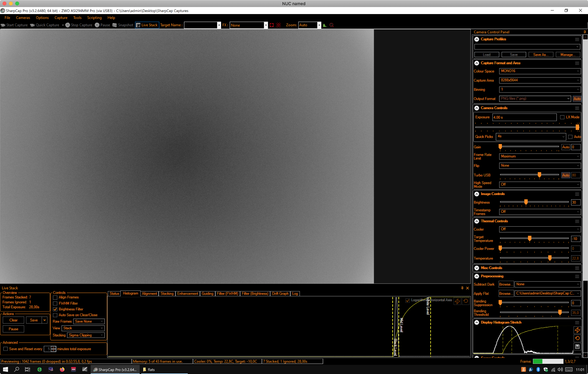Open Colour Space dropdown
The image size is (588, 374).
[x=540, y=71]
